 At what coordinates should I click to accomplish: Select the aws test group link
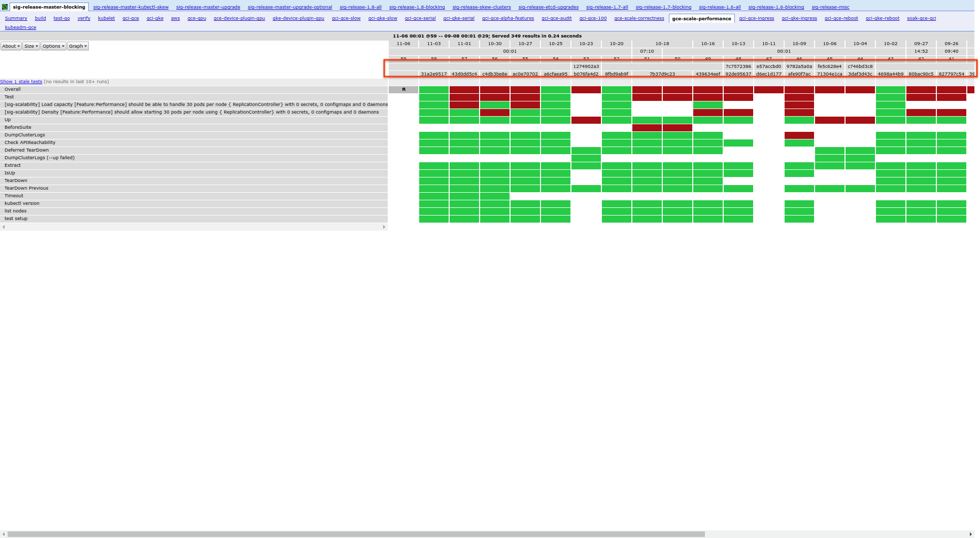coord(175,18)
